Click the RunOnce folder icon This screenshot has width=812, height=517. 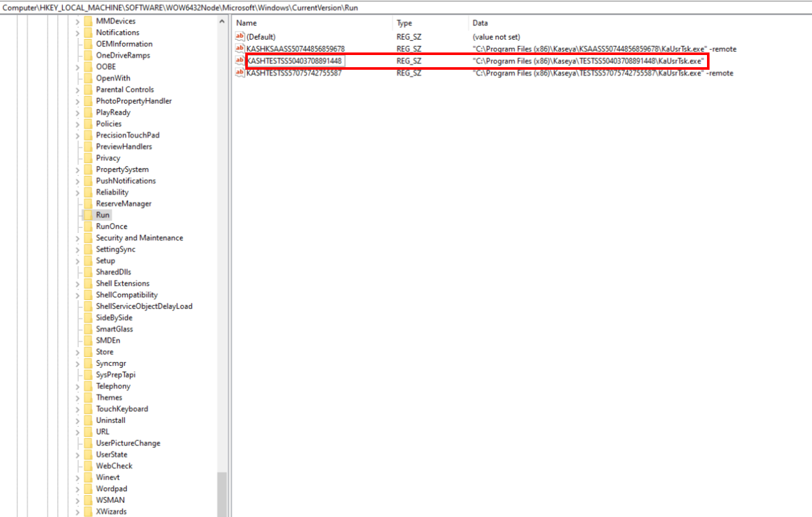pos(88,227)
